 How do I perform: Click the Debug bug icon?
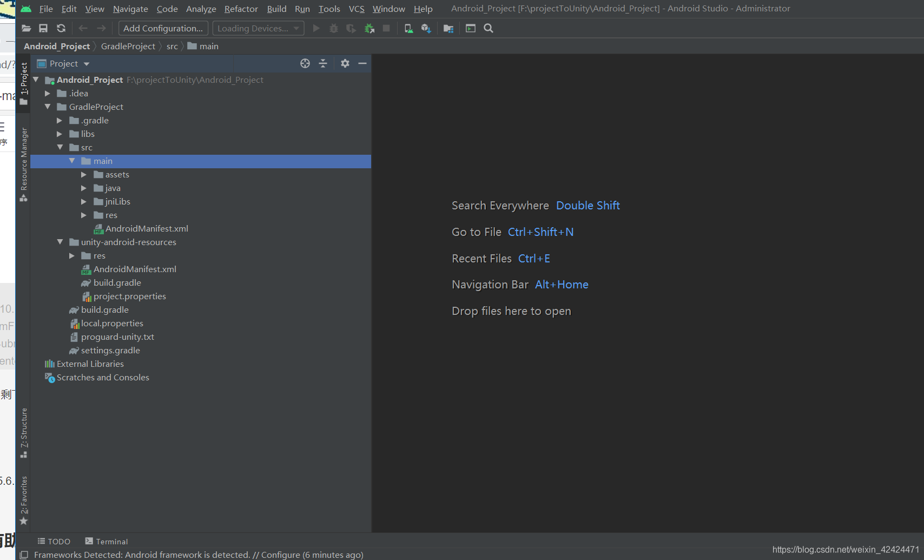pyautogui.click(x=334, y=28)
